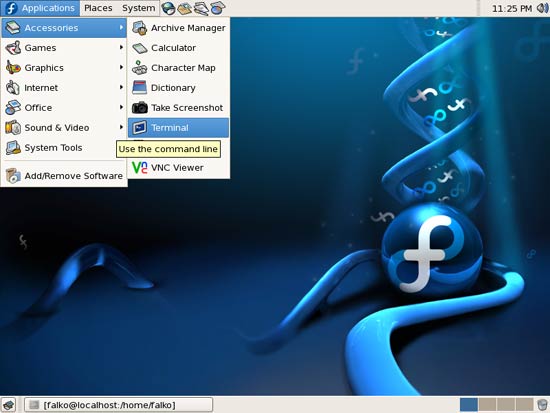The width and height of the screenshot is (550, 413).
Task: Select the first (active blue) workspace
Action: tap(469, 405)
